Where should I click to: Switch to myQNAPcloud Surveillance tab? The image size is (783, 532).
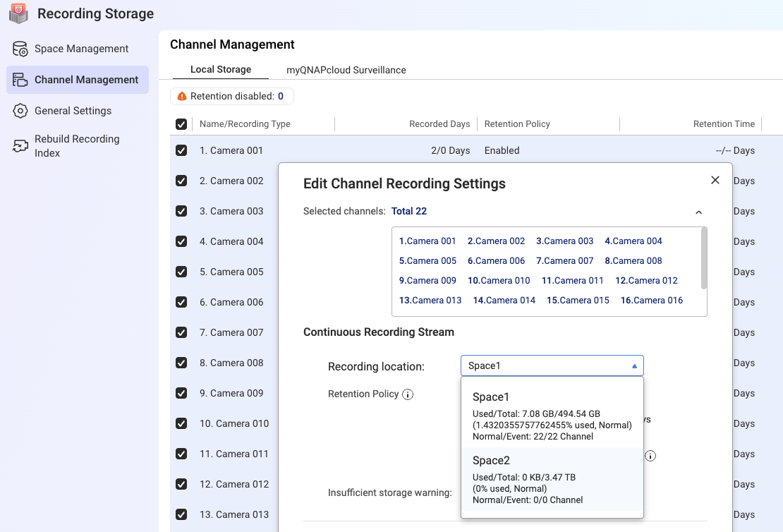(346, 70)
